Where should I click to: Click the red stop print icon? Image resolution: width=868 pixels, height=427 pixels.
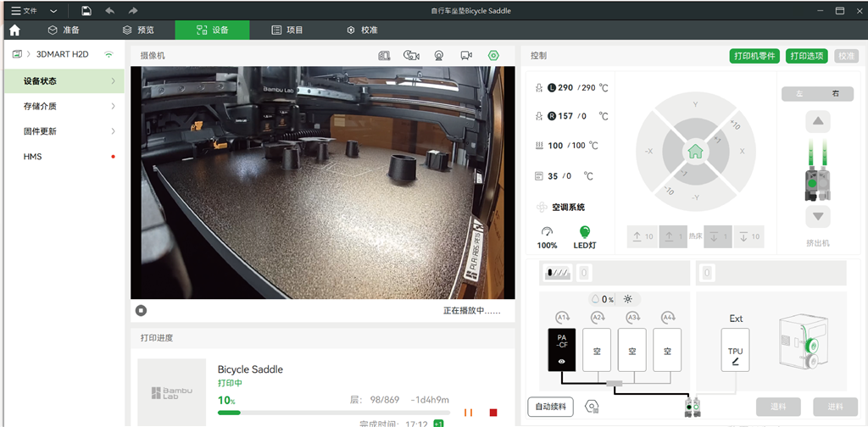(493, 413)
